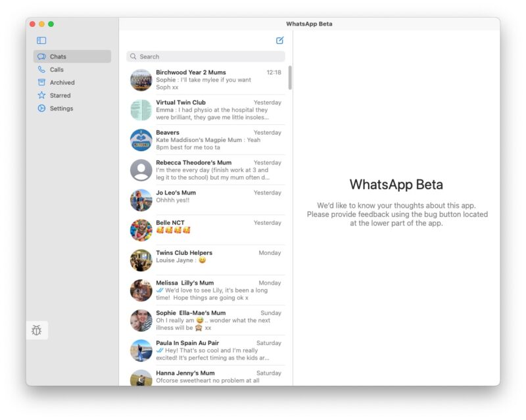Click the Calls phone icon
Screen dimensions: 526x420
[x=41, y=70]
